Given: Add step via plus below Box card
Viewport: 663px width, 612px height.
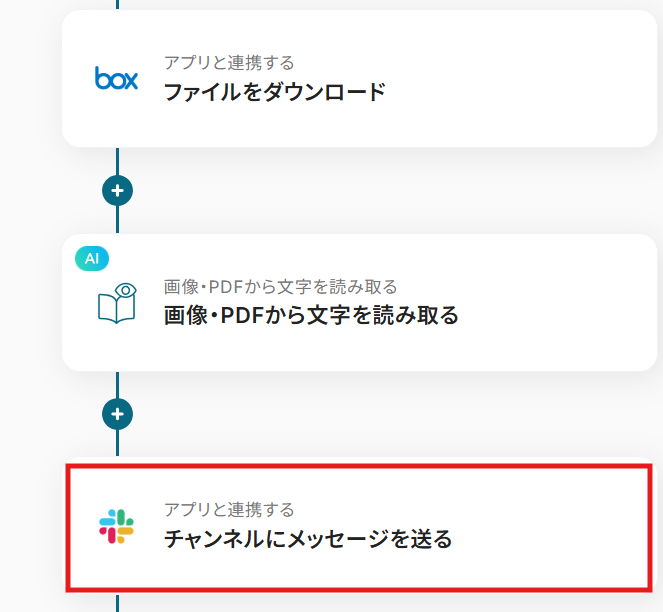Looking at the screenshot, I should point(117,189).
